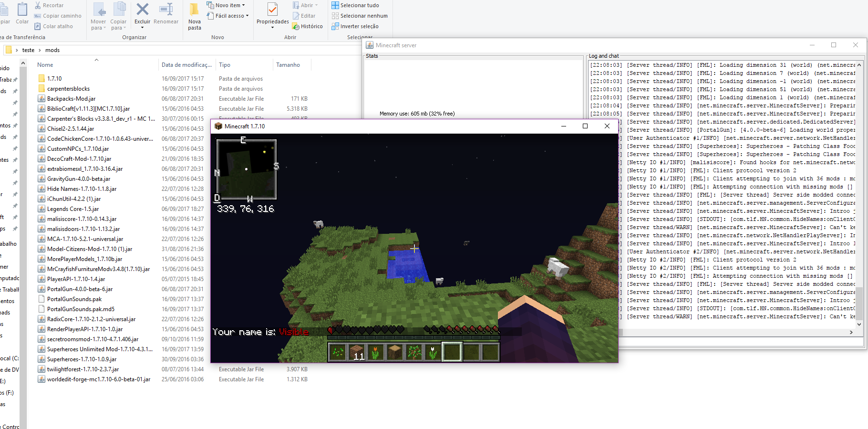Click first hotbar slot with sapling
The width and height of the screenshot is (868, 429).
click(x=338, y=352)
